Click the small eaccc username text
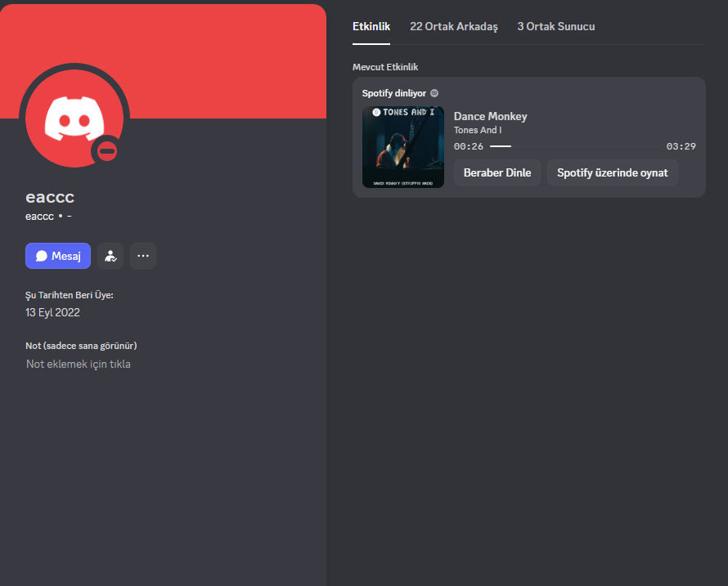 pos(39,217)
